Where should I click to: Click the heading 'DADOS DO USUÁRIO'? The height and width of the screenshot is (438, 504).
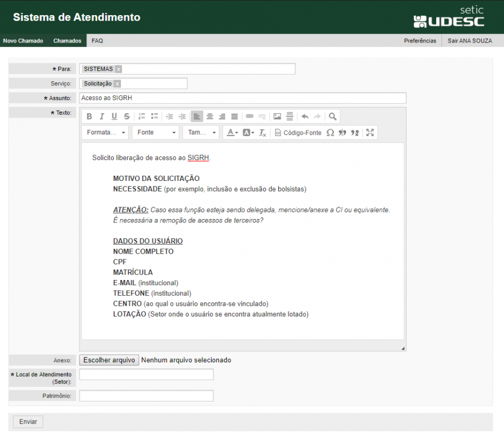click(148, 241)
